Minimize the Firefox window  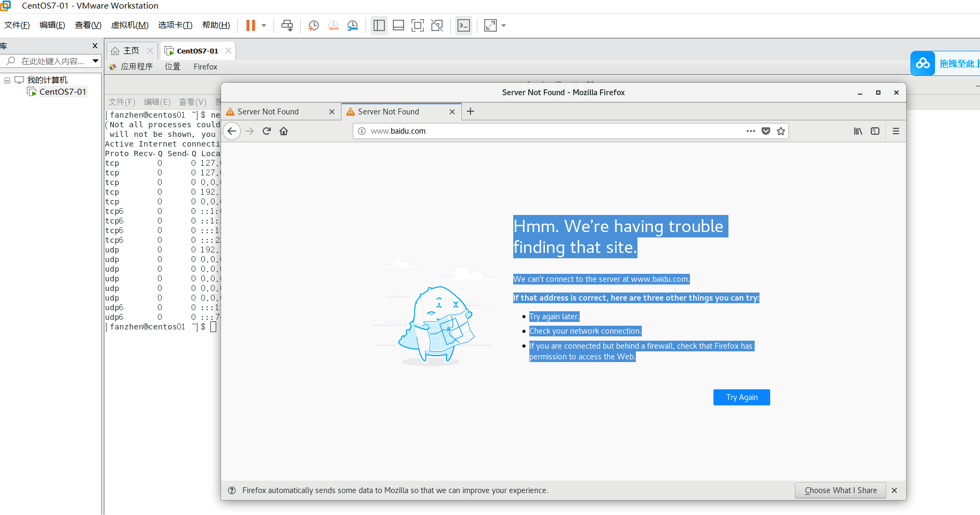[x=860, y=93]
